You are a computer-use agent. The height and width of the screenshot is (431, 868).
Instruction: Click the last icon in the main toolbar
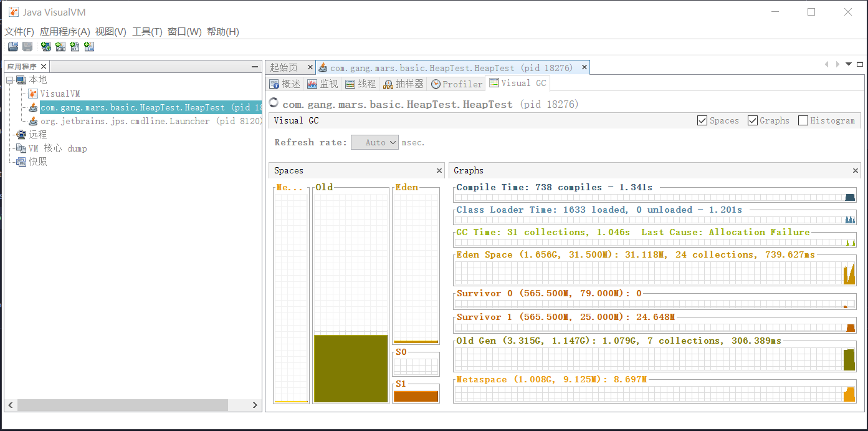tap(89, 47)
